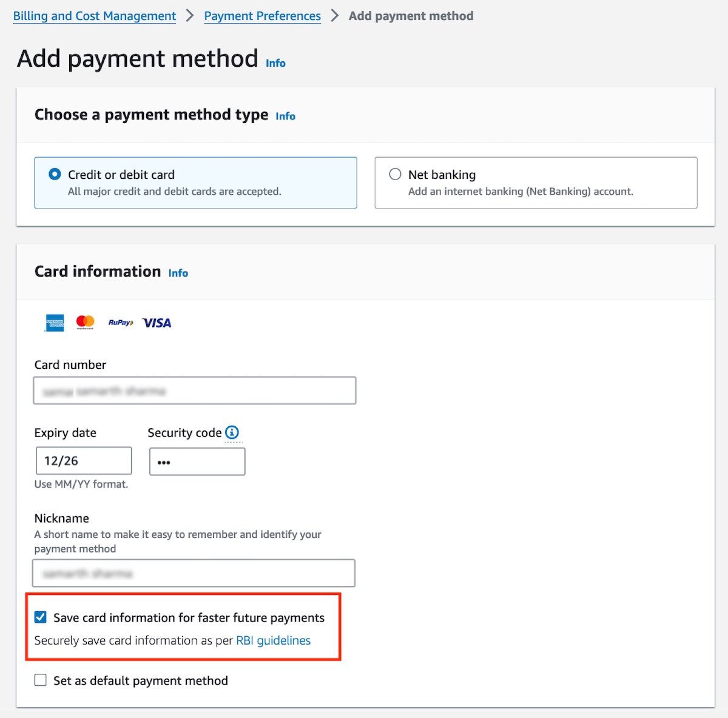728x718 pixels.
Task: Click the Nickname text field
Action: click(x=194, y=573)
